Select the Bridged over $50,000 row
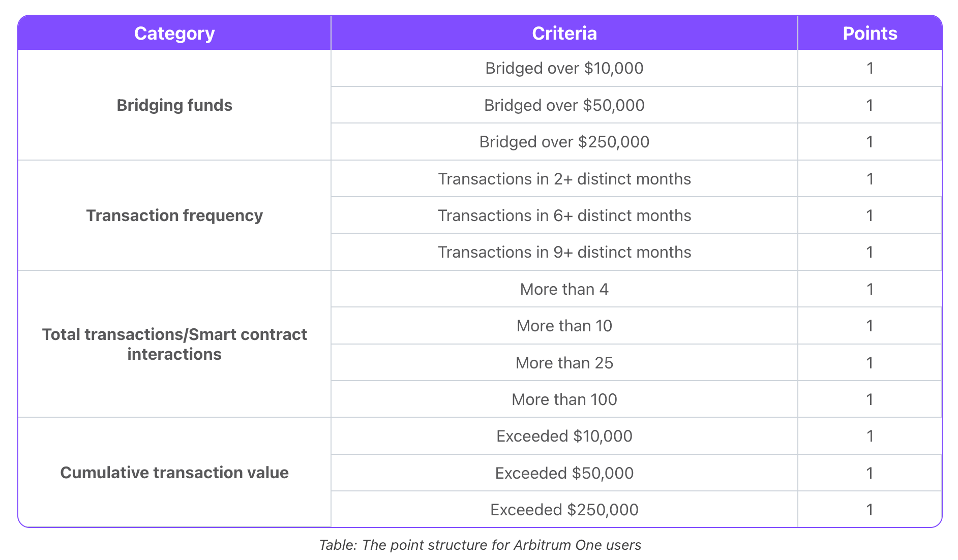 (564, 105)
